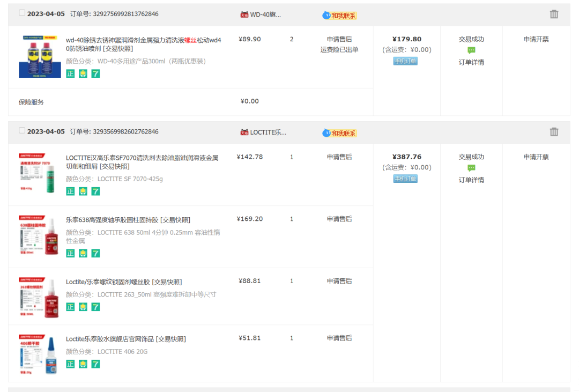Open the 638 圆柱固持胶 product thumbnail
579x392 pixels.
[40, 235]
